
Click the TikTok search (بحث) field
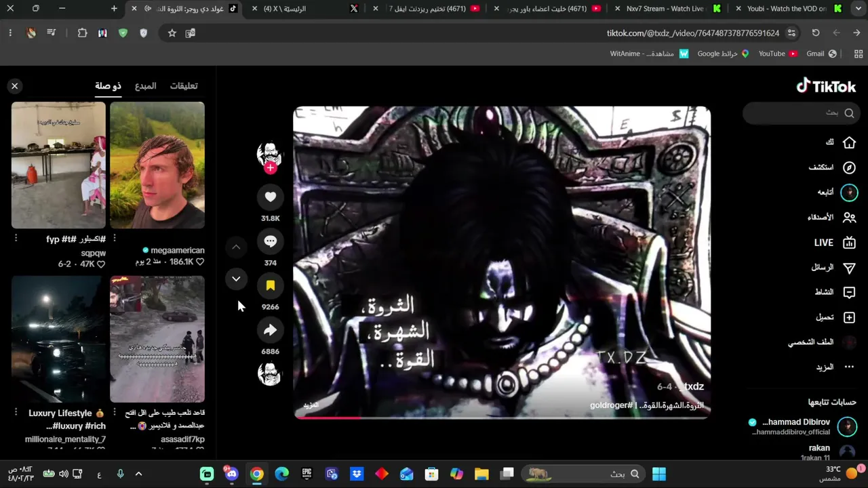[x=802, y=113]
